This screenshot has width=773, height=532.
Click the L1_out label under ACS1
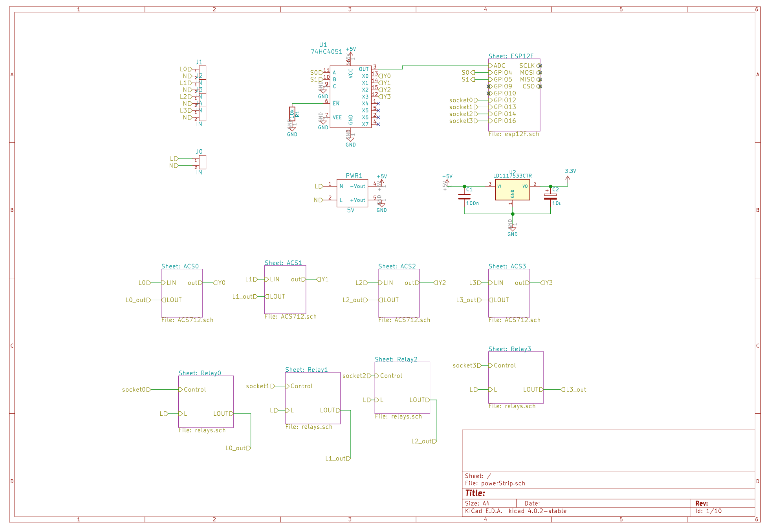point(243,297)
